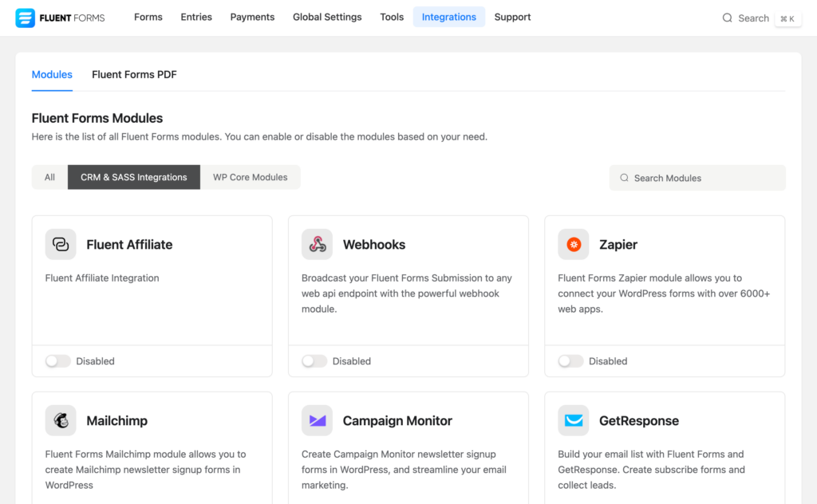Screen dimensions: 817x504
Task: Turn on the Fluent Affiliate module
Action: (x=57, y=360)
